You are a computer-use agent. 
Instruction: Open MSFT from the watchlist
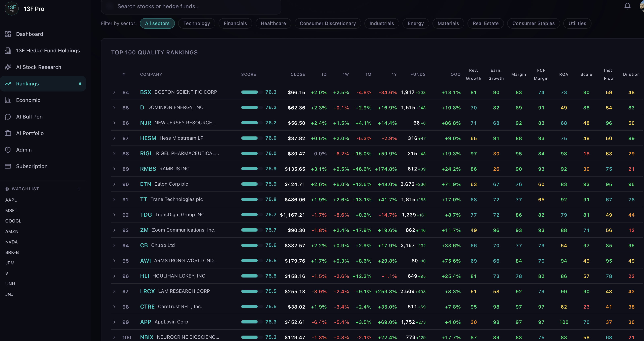pos(11,211)
